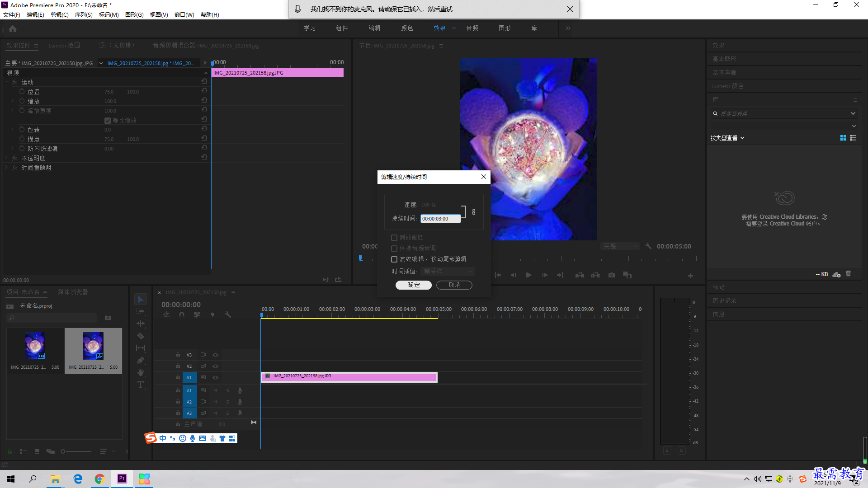
Task: Expand the History (历史记录) panel
Action: 724,300
